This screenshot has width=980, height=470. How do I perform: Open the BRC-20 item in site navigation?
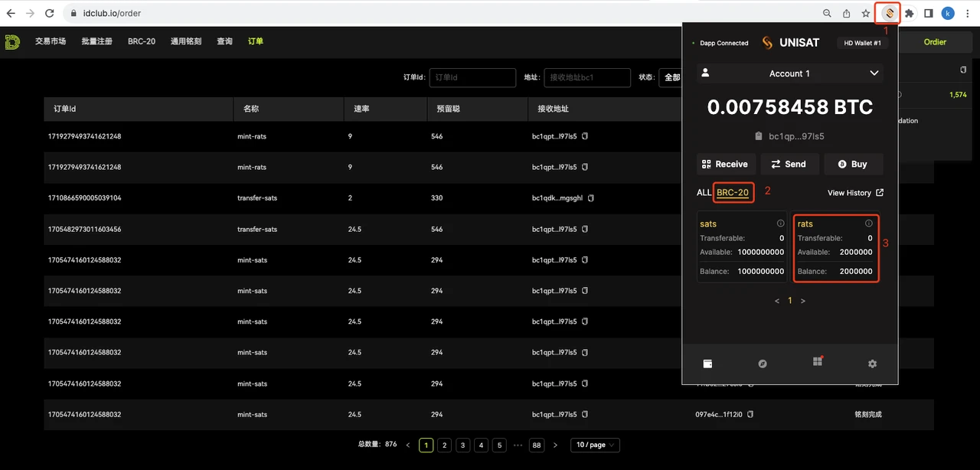click(x=142, y=41)
